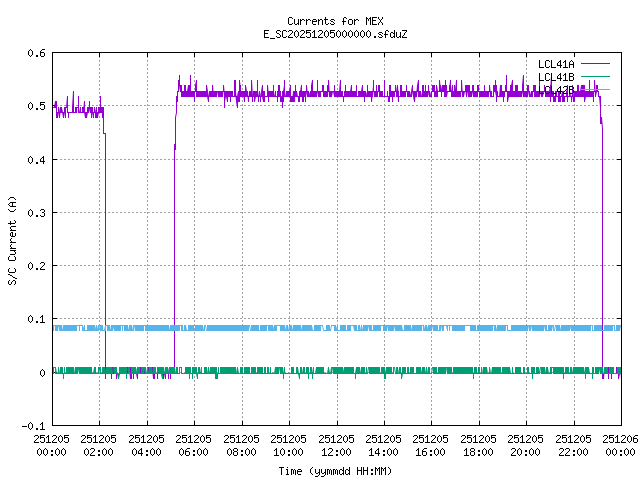Click the LCL41A legend label

[x=556, y=64]
